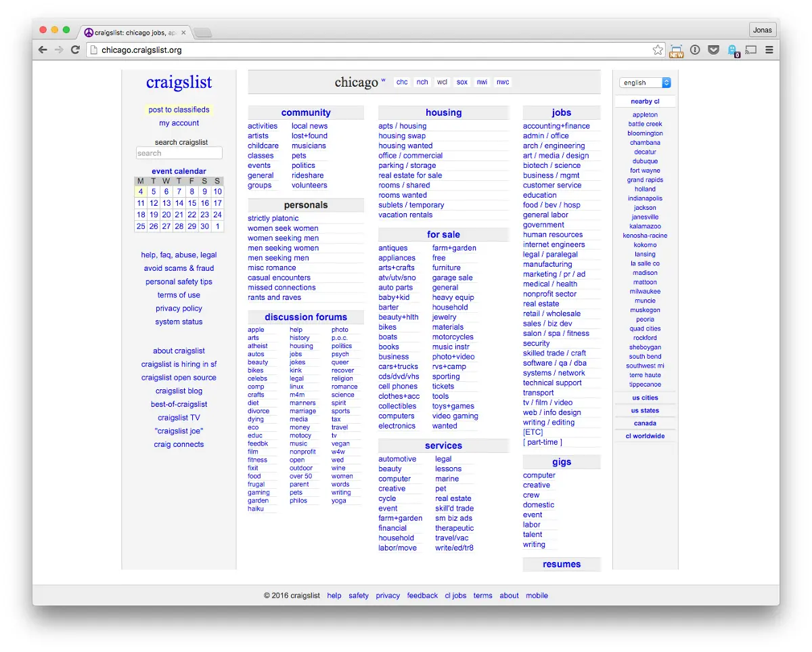Switch to the nch area tab
812x652 pixels.
pyautogui.click(x=422, y=82)
